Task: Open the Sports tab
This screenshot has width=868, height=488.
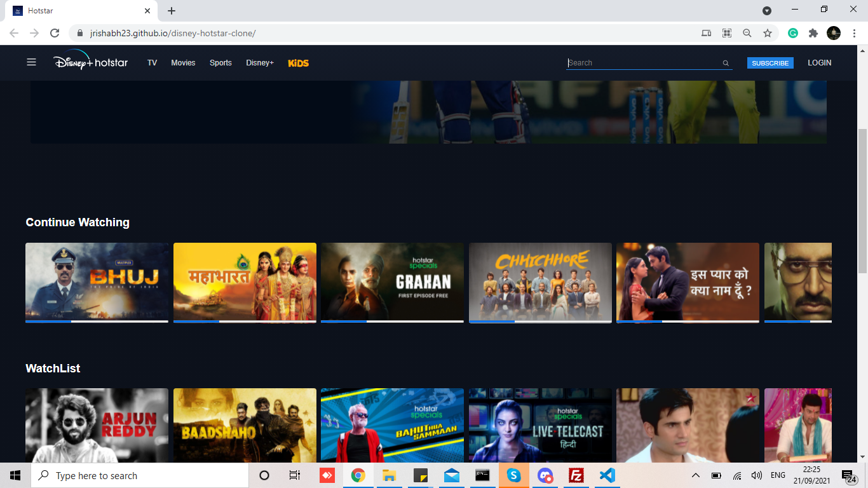Action: [220, 63]
